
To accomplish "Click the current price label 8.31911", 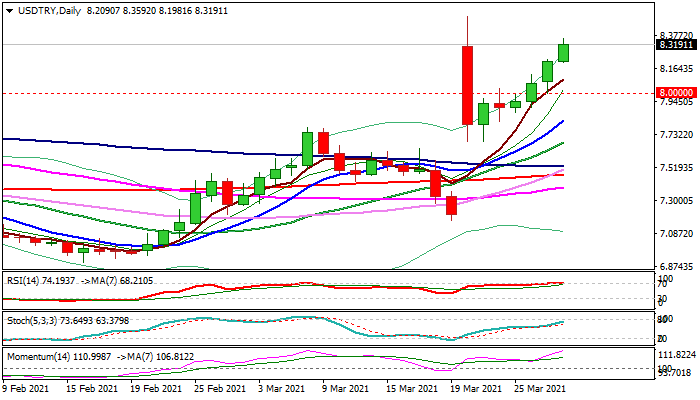I will point(676,44).
